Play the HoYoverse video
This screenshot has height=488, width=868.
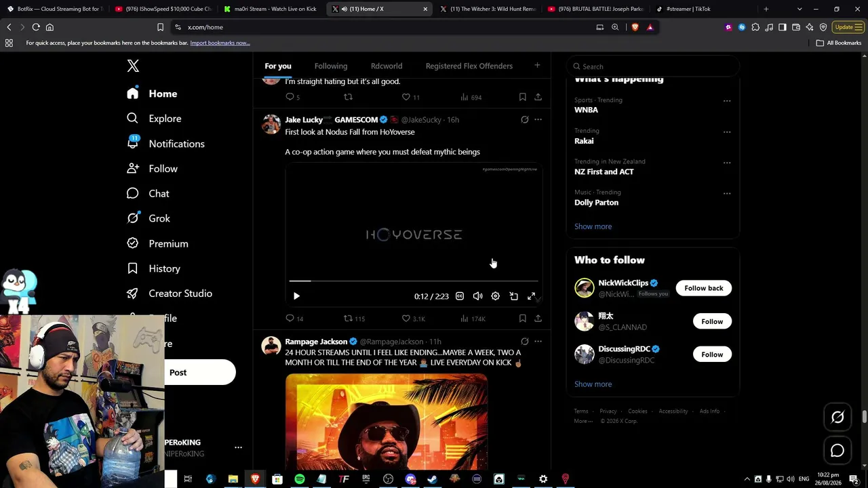(296, 296)
